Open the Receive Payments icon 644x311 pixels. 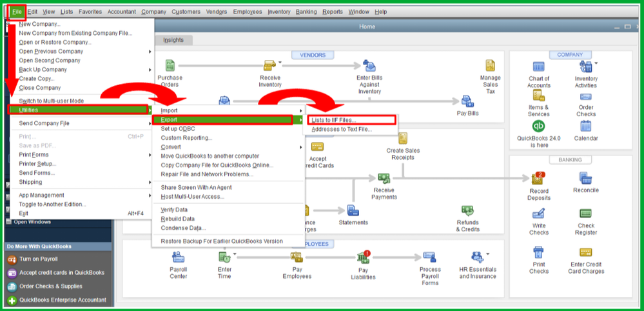coord(384,178)
